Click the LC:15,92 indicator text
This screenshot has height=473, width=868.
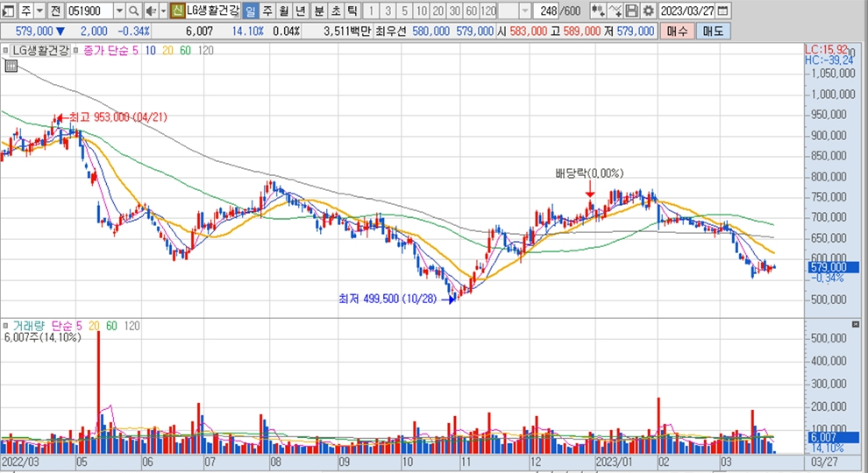coord(827,50)
